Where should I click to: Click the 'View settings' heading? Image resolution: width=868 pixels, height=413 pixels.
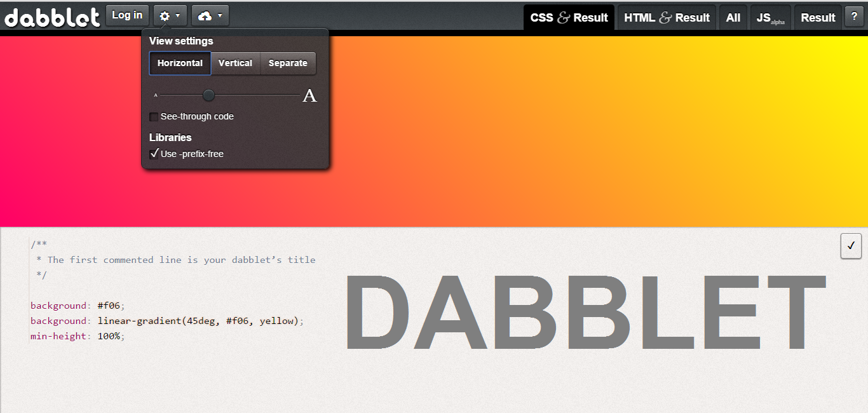click(181, 41)
